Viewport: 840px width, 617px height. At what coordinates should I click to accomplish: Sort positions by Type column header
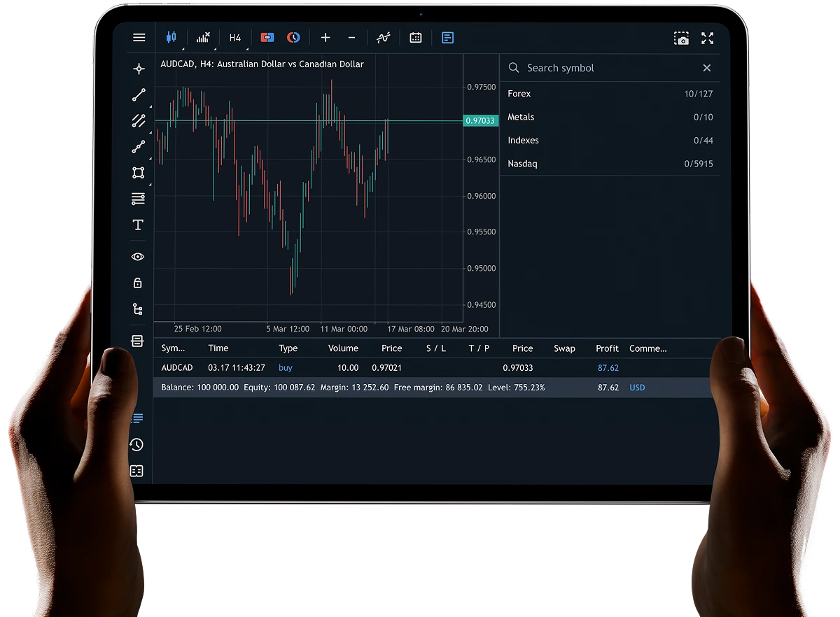coord(288,348)
